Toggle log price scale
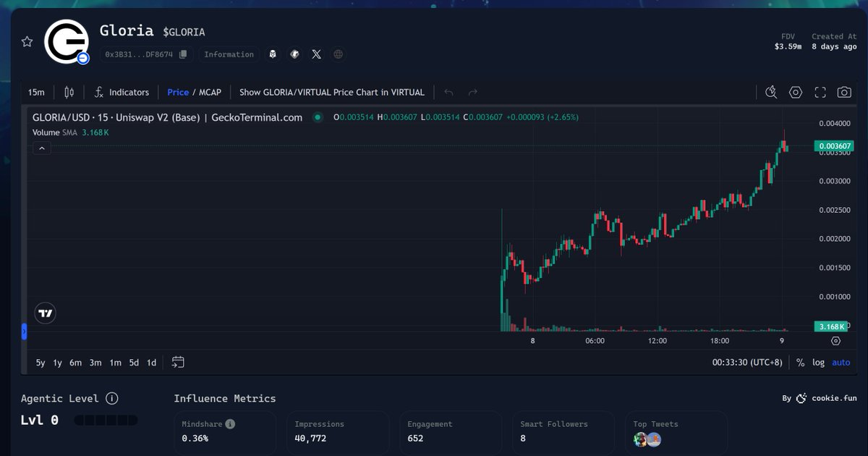This screenshot has height=456, width=868. (818, 363)
